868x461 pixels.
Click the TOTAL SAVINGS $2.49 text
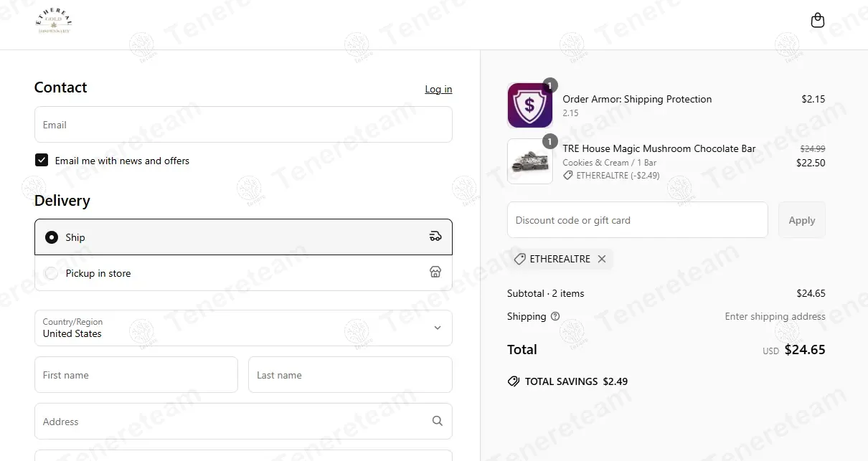[576, 381]
